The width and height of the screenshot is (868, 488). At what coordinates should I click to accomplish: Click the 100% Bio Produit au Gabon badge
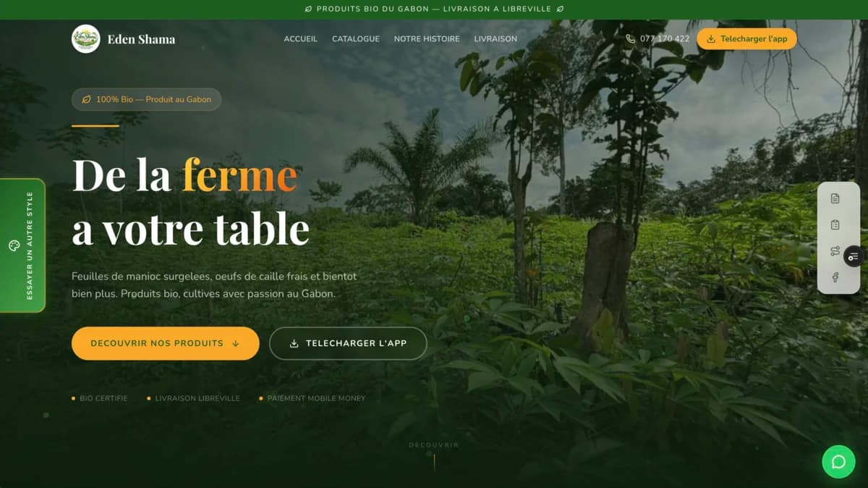click(x=146, y=99)
